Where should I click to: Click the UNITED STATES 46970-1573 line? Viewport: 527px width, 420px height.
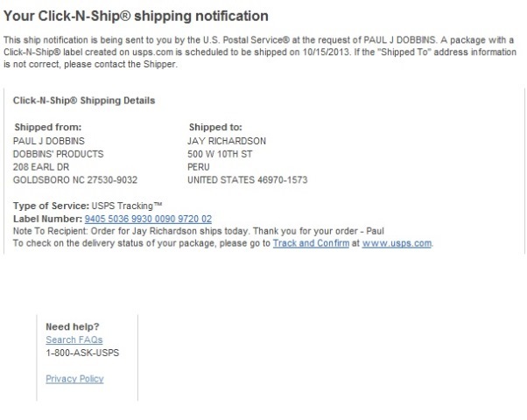click(248, 180)
